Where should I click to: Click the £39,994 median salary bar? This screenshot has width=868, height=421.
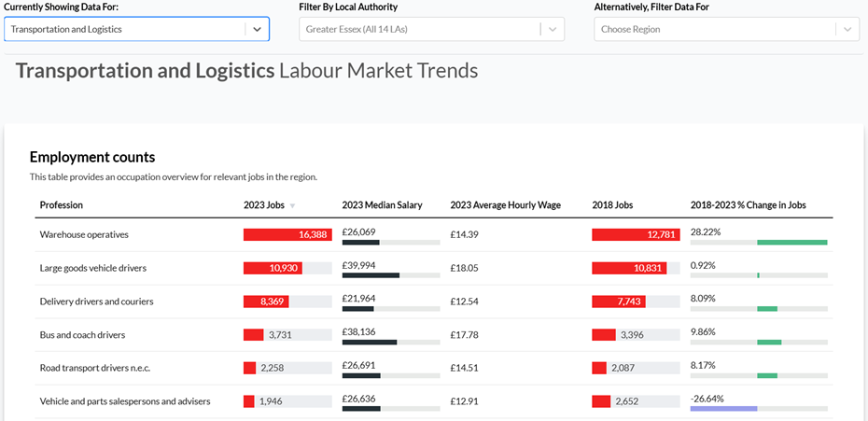(x=371, y=275)
